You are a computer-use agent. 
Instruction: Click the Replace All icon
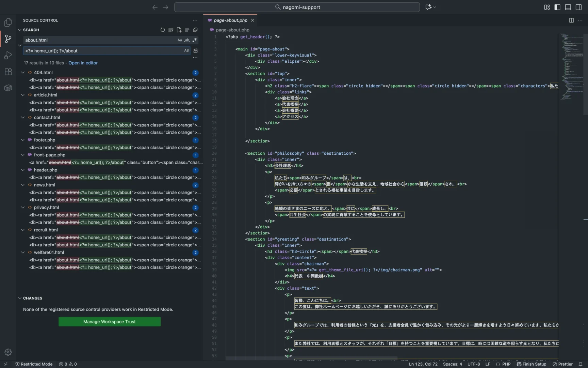[196, 51]
